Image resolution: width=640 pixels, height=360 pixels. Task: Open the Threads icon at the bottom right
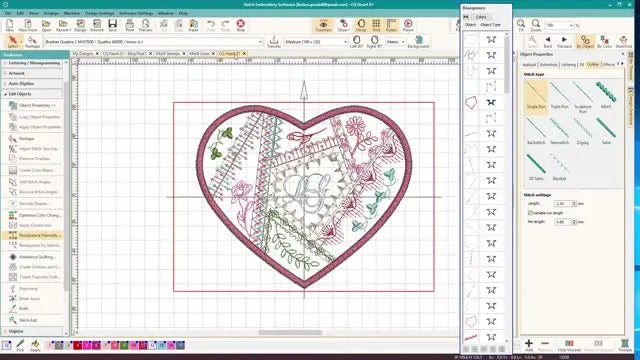pos(624,345)
